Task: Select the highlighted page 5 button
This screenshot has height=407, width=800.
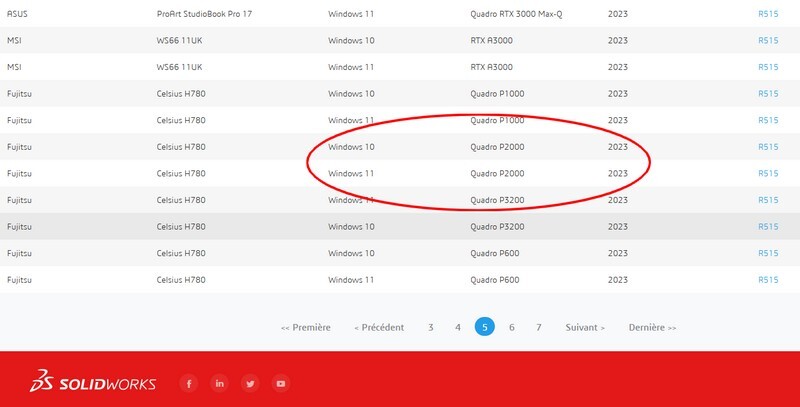Action: coord(485,327)
